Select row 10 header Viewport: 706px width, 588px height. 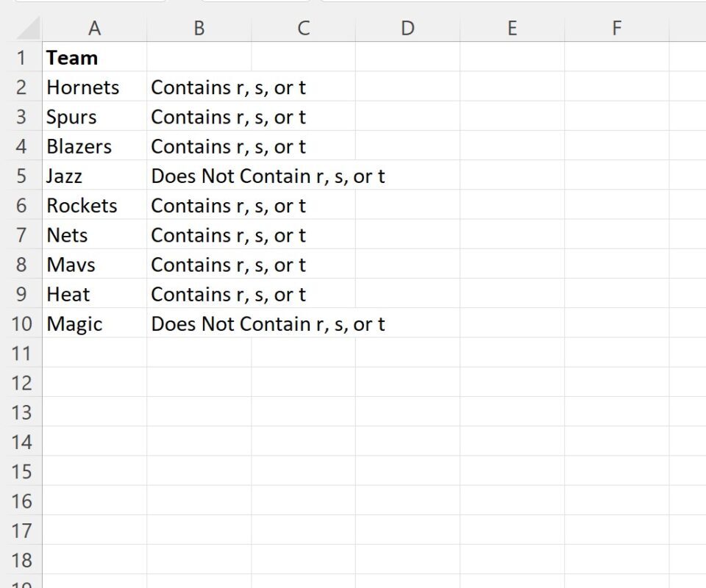pyautogui.click(x=21, y=323)
